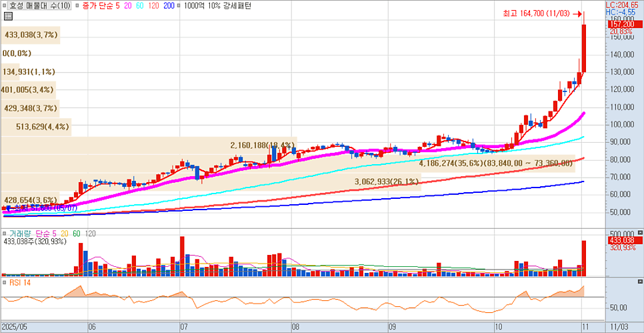The image size is (644, 333).
Task: Click the green 60 volume average label
Action: click(77, 234)
